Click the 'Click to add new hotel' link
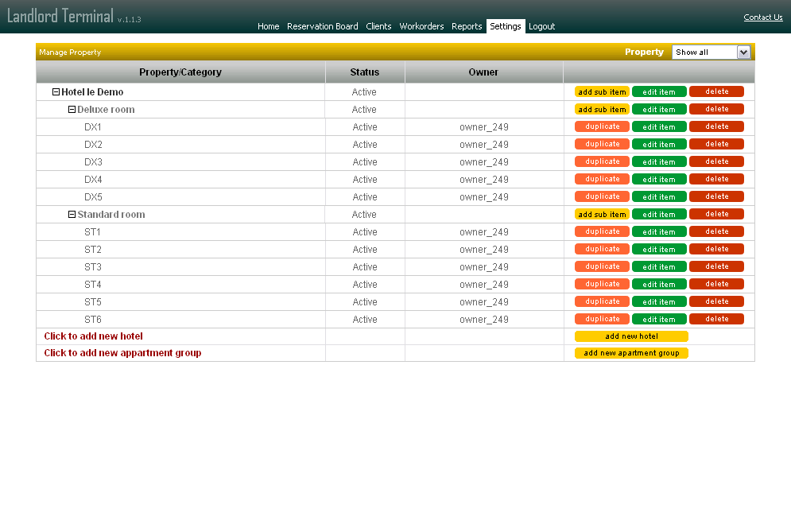Image resolution: width=791 pixels, height=532 pixels. (x=93, y=336)
